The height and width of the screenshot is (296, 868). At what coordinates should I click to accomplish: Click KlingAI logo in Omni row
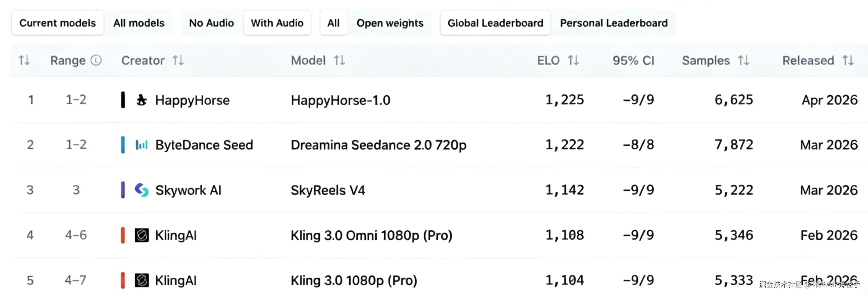tap(141, 235)
